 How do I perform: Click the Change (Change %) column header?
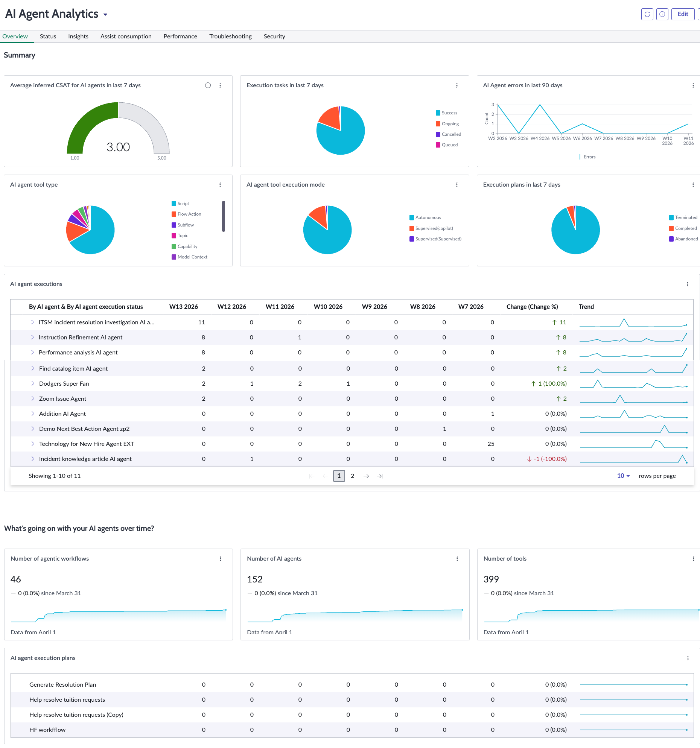[532, 307]
